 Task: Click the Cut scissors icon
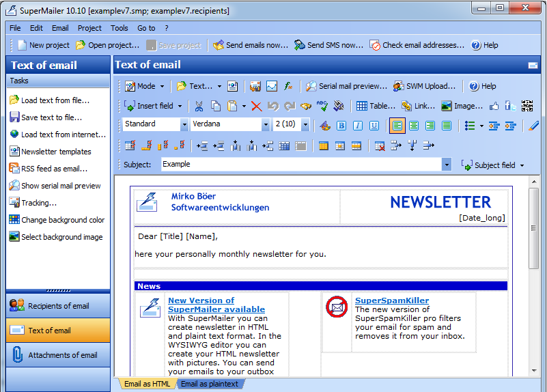pyautogui.click(x=199, y=106)
